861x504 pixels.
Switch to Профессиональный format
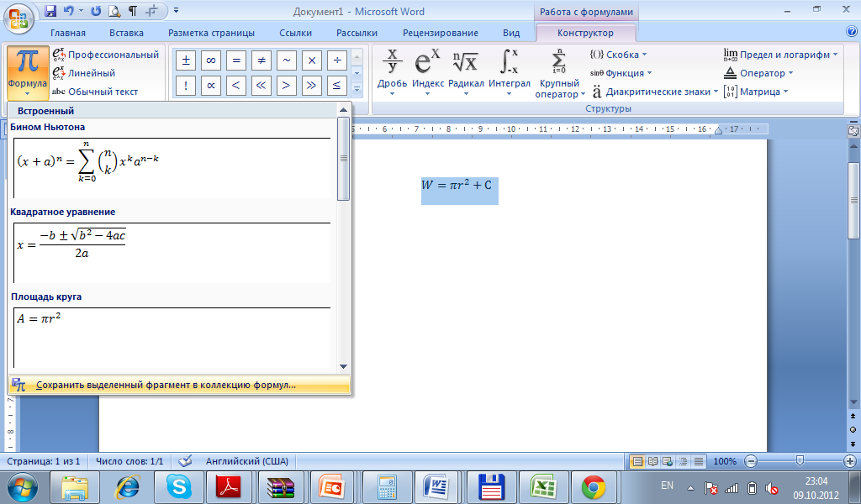(106, 55)
